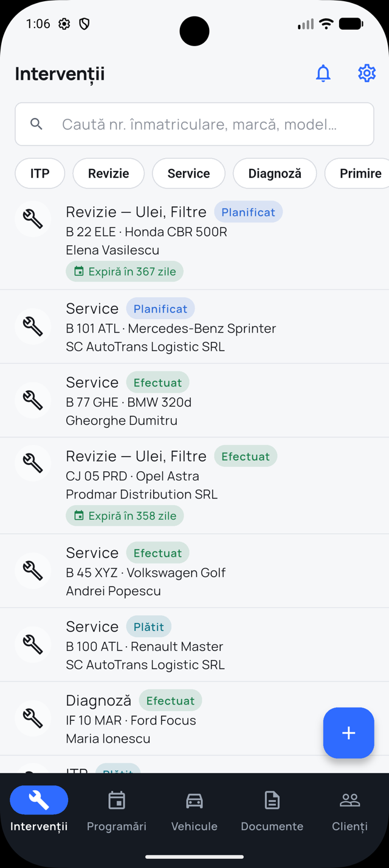Enable the Diagnoză filter chip

click(x=275, y=173)
